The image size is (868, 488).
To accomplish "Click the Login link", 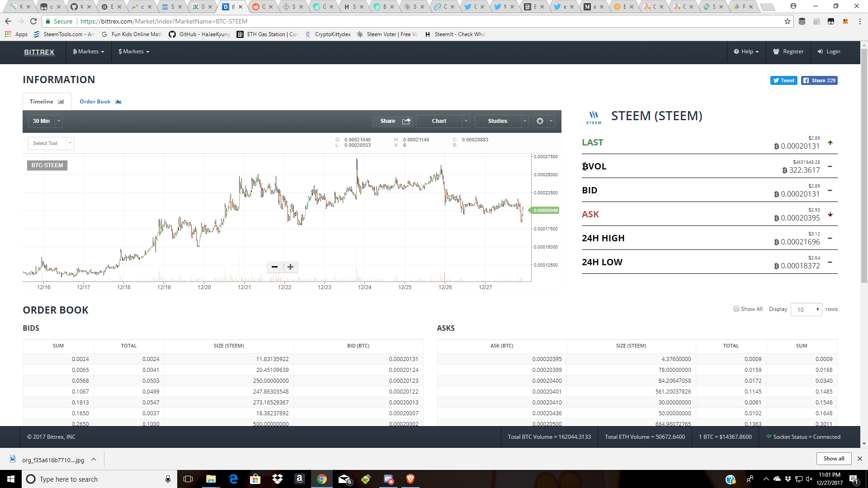I will pos(829,52).
